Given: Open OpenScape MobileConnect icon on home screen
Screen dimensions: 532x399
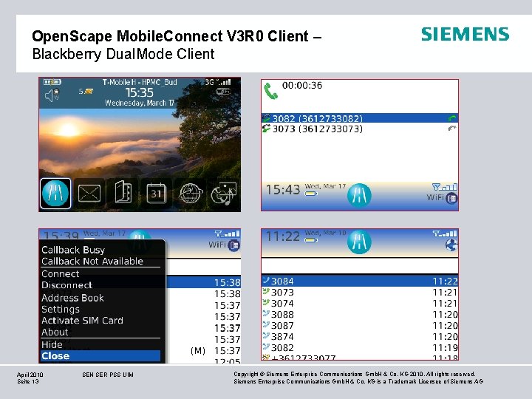Looking at the screenshot, I should 55,193.
